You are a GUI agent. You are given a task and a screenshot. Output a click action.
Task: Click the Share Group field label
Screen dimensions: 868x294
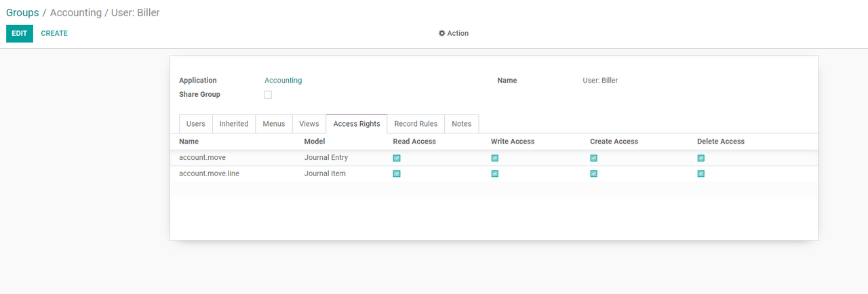point(199,94)
